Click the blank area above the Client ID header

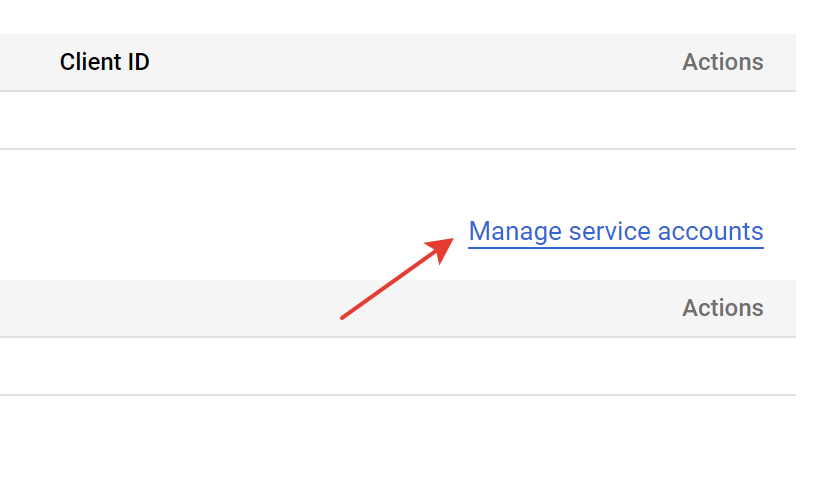pyautogui.click(x=398, y=17)
